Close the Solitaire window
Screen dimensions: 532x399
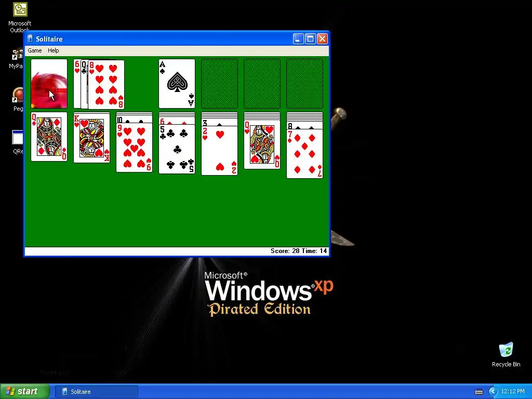pyautogui.click(x=322, y=39)
